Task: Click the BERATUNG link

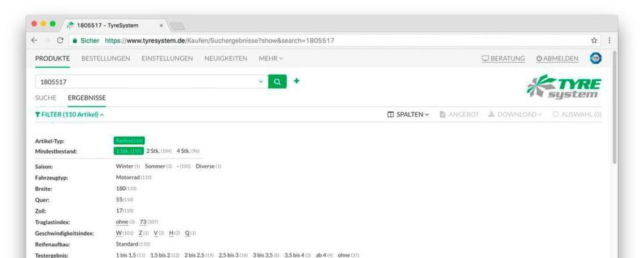Action: coord(503,58)
